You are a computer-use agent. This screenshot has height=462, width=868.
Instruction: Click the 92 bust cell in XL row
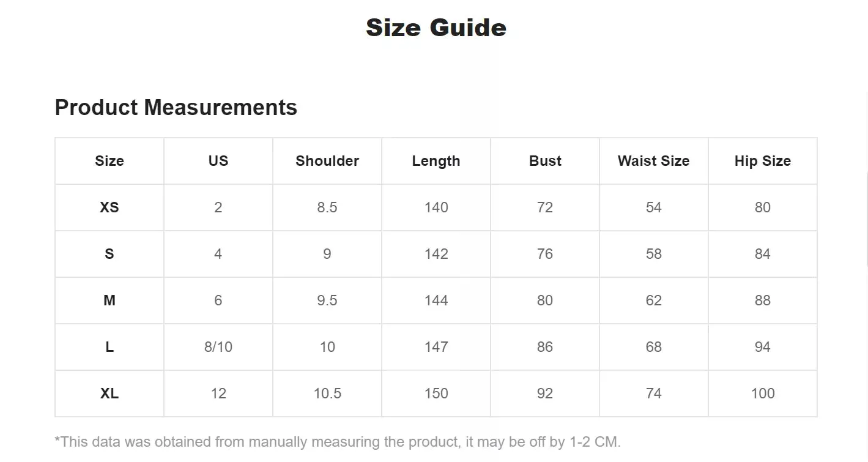coord(545,393)
